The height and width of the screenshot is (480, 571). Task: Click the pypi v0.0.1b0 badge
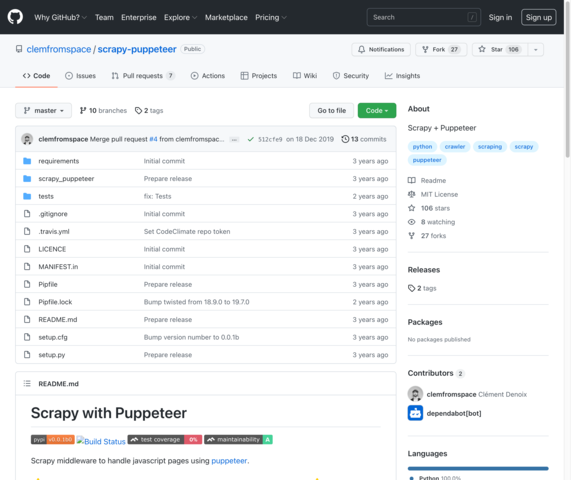click(53, 440)
